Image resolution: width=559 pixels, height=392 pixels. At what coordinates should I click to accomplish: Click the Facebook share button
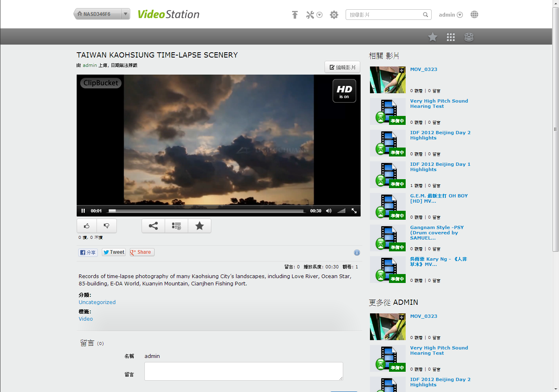[88, 253]
